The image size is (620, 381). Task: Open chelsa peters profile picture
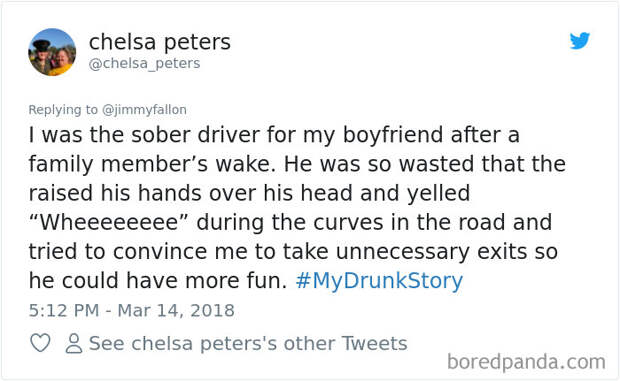click(52, 52)
